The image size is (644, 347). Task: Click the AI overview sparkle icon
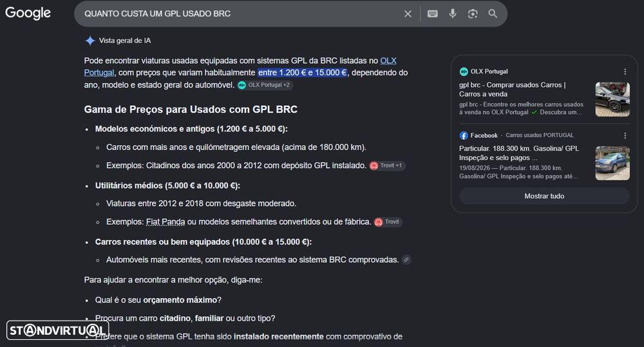90,41
